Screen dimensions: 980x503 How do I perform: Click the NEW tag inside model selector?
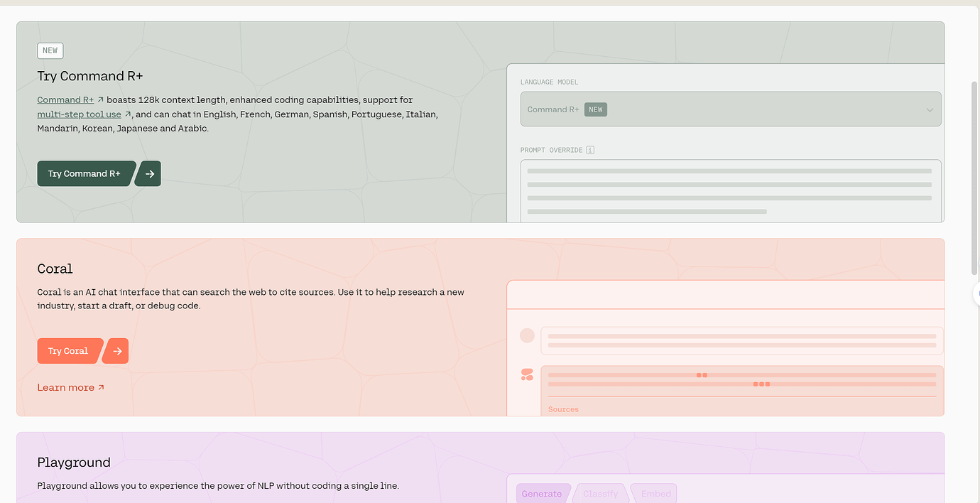(596, 109)
